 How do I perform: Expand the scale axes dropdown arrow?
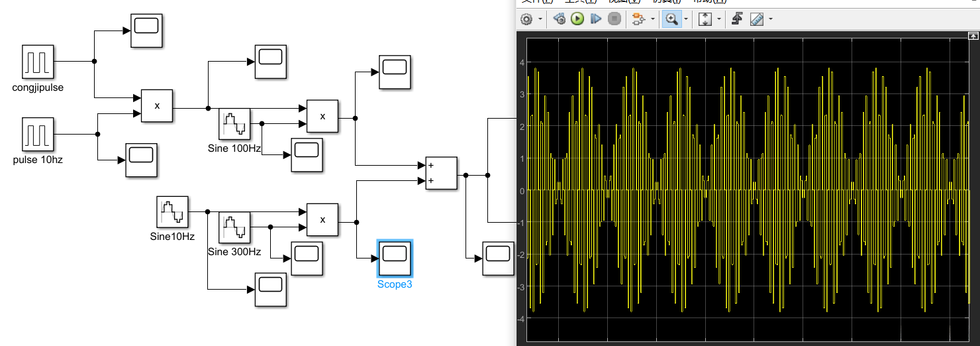(719, 19)
